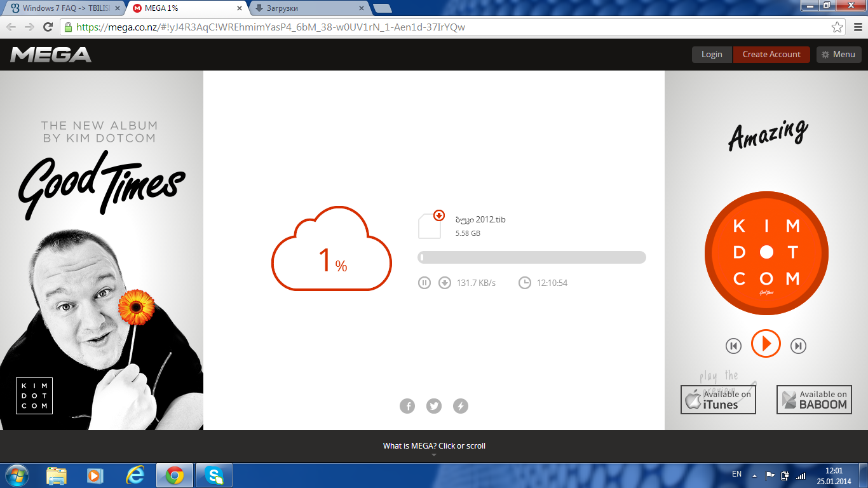Click the 131.7 KB/s speed text

click(x=476, y=283)
